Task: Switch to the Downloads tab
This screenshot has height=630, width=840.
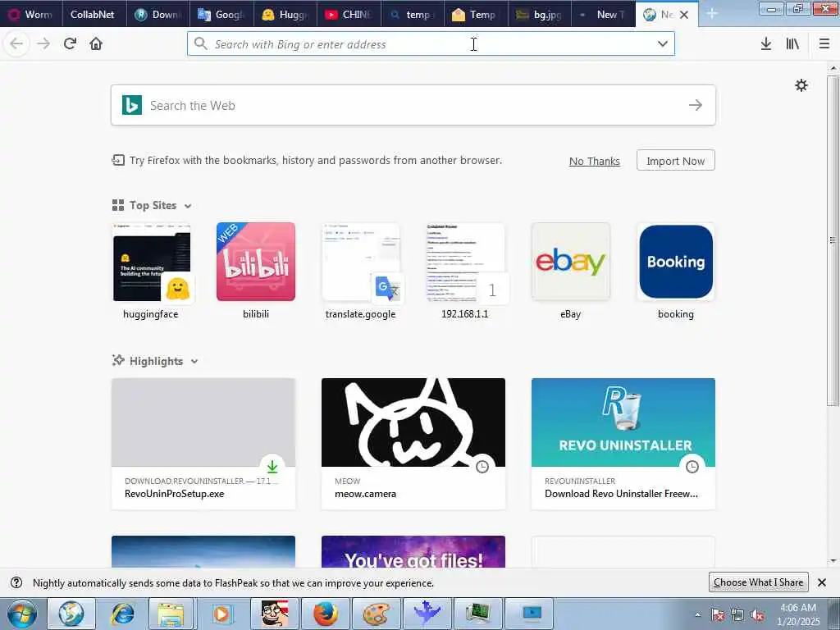Action: tap(158, 15)
